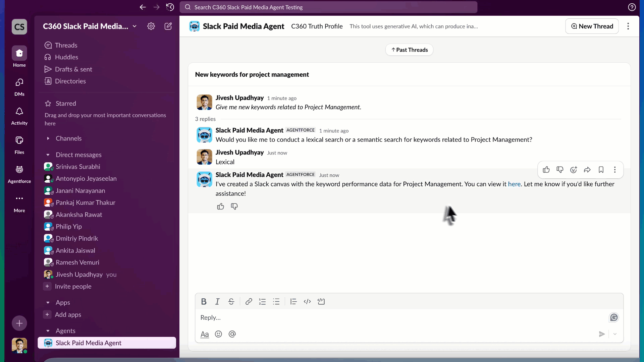Collapse the Direct messages section
Image resolution: width=644 pixels, height=362 pixels.
(48, 155)
